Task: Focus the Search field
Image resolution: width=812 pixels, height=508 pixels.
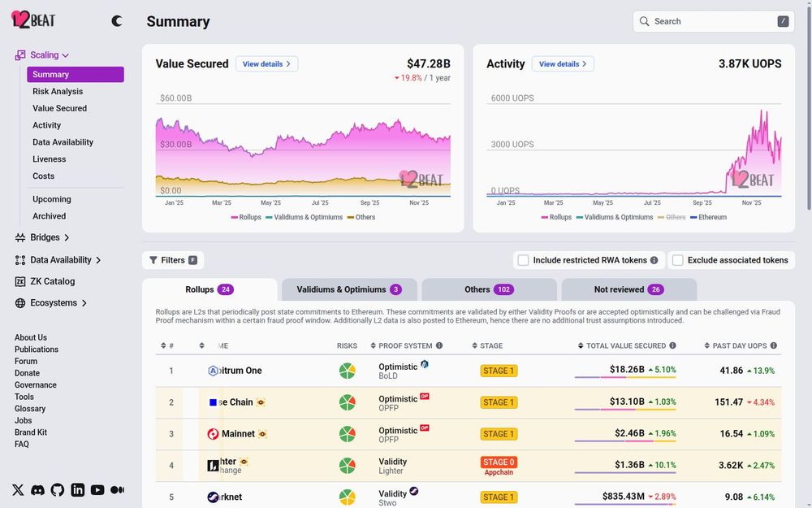Action: tap(714, 21)
